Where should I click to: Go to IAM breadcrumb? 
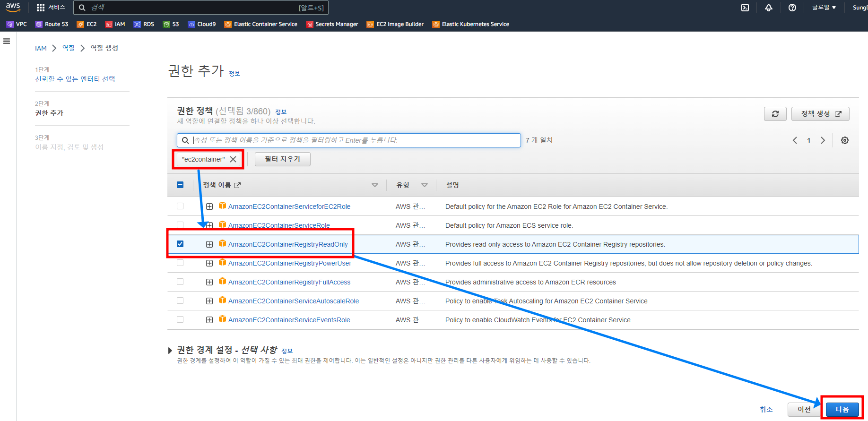click(41, 48)
